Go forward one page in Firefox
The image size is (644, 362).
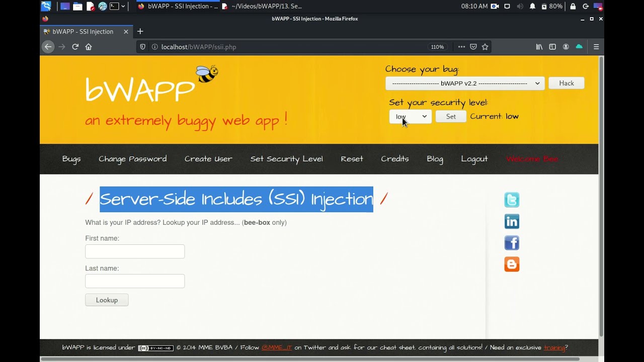point(62,47)
